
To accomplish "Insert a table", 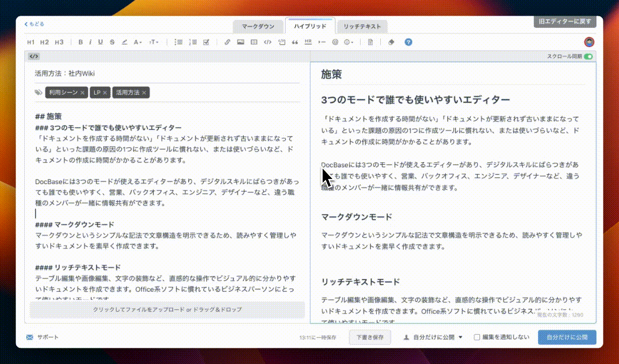I will pos(253,42).
